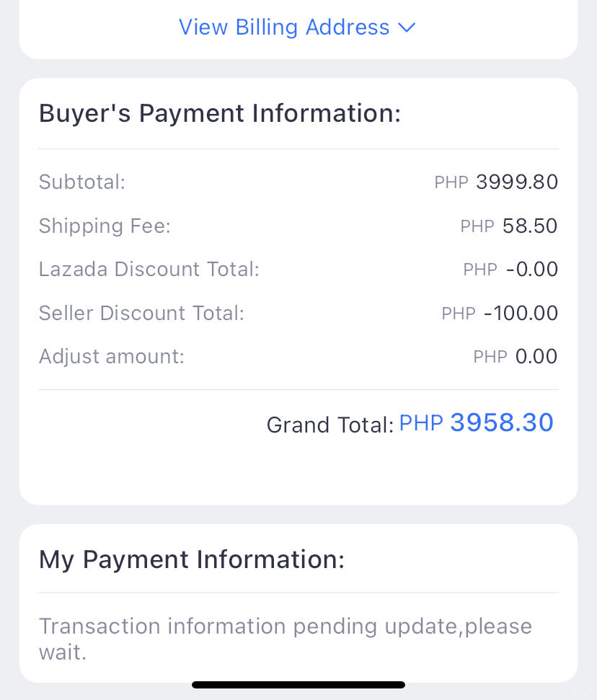Select the blue PHP 3958.30 grand total
Screen dimensions: 597x700
pos(477,422)
